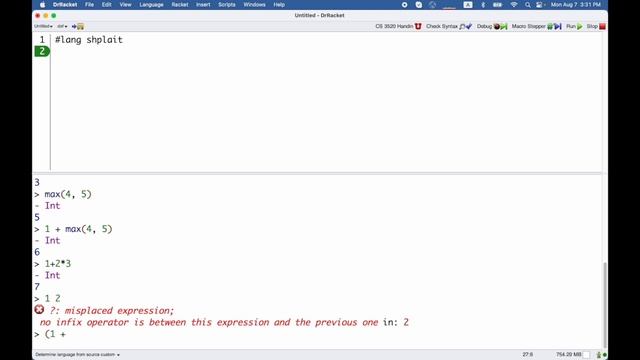
Task: Click the Bluetooth menu bar icon
Action: pos(483,4)
